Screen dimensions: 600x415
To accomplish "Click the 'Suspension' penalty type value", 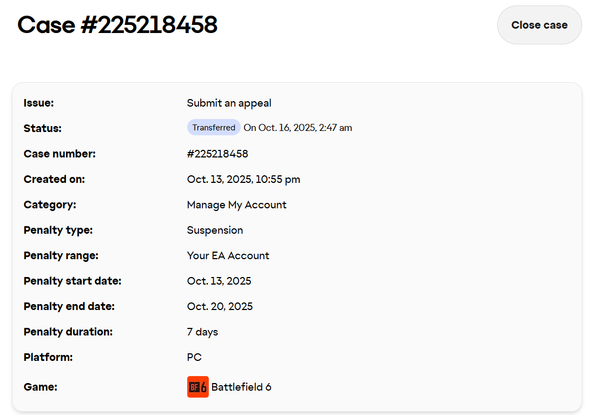I will pyautogui.click(x=215, y=230).
